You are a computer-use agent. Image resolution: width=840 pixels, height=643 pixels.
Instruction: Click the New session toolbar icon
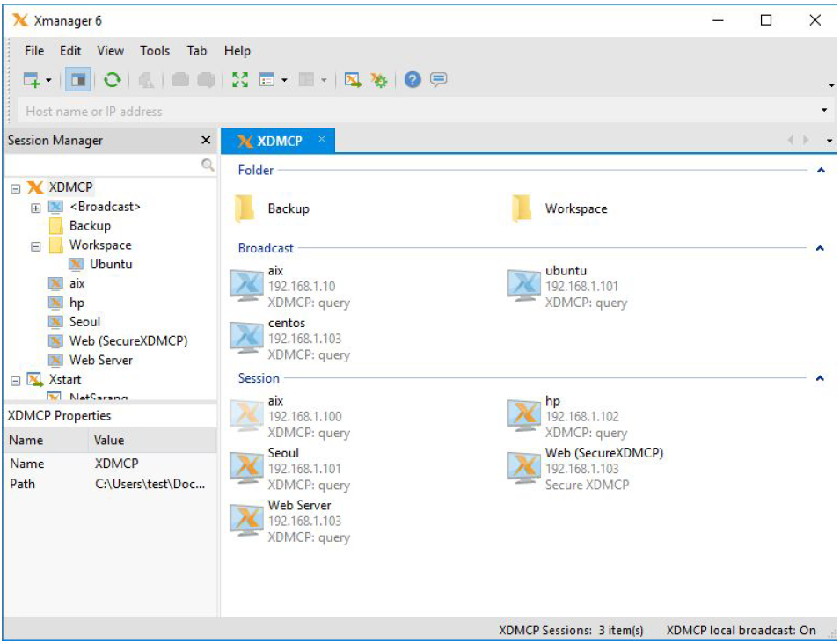tap(31, 80)
